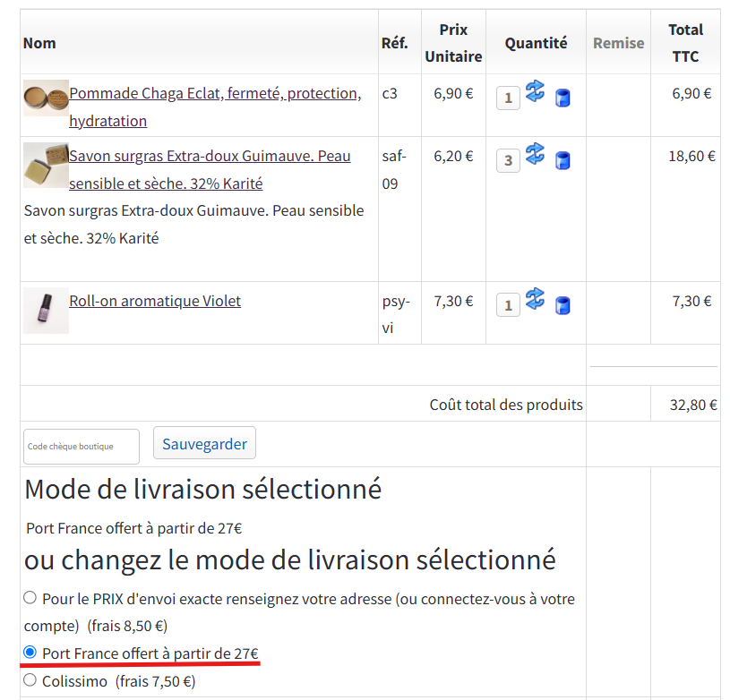
Task: Click the Roll-on Violet bottle thumbnail
Action: point(45,311)
